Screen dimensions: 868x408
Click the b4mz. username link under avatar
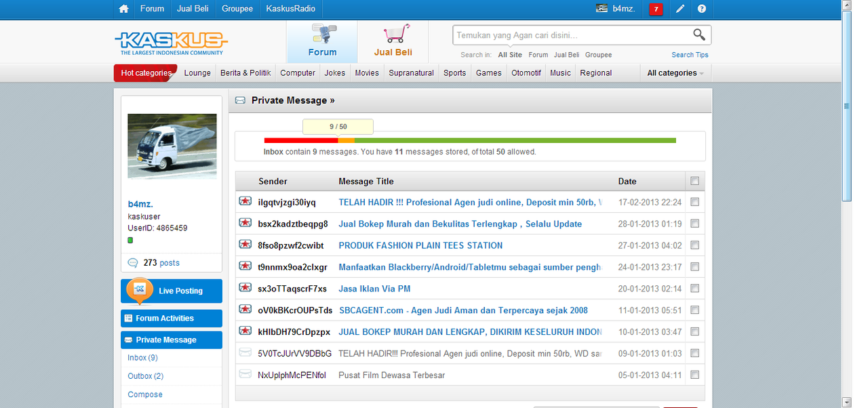(x=140, y=204)
